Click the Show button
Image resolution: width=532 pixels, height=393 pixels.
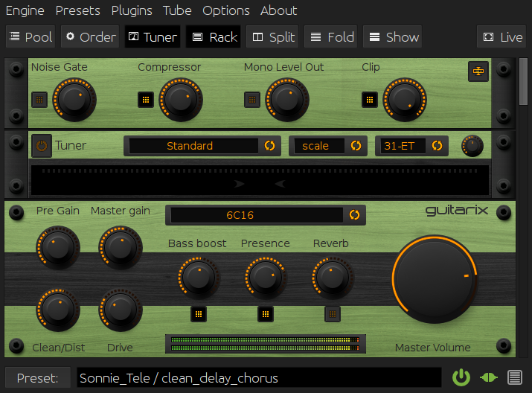click(x=393, y=36)
